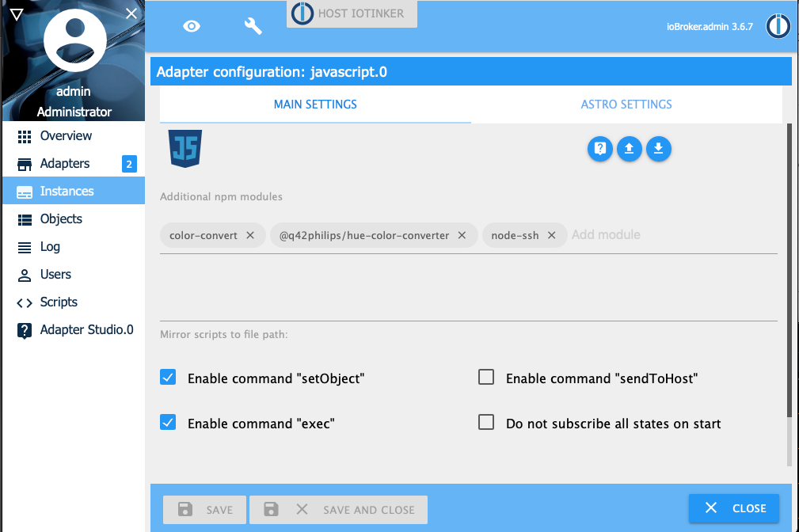Click the ioBroker logo in the top right
Screen dimensions: 799x532
point(778,26)
